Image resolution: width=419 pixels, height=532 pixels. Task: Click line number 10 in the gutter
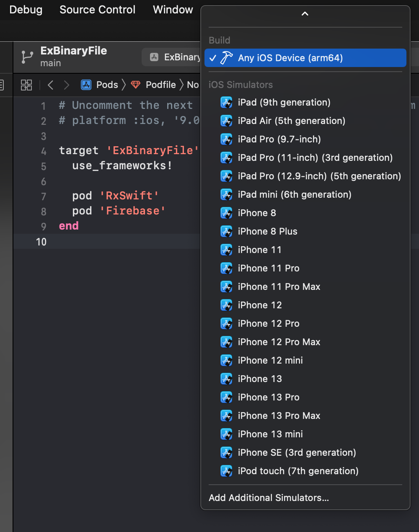tap(41, 242)
